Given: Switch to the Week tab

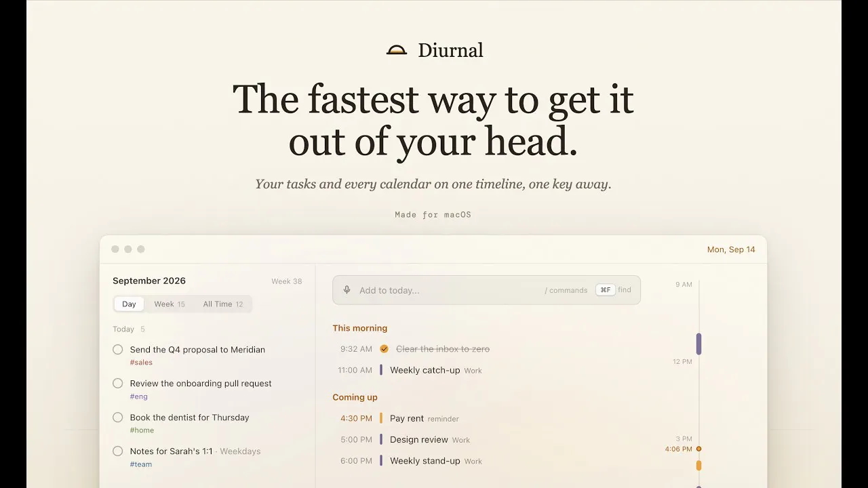Looking at the screenshot, I should coord(170,304).
